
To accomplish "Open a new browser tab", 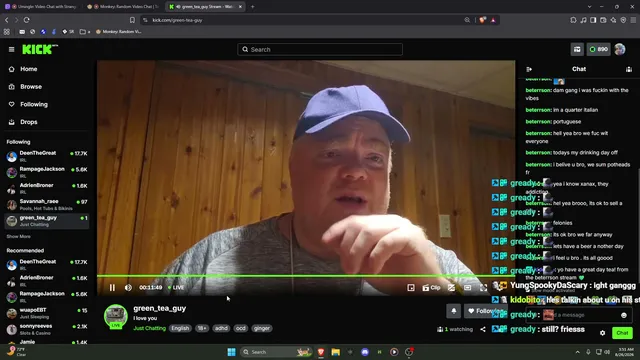I will (x=253, y=7).
